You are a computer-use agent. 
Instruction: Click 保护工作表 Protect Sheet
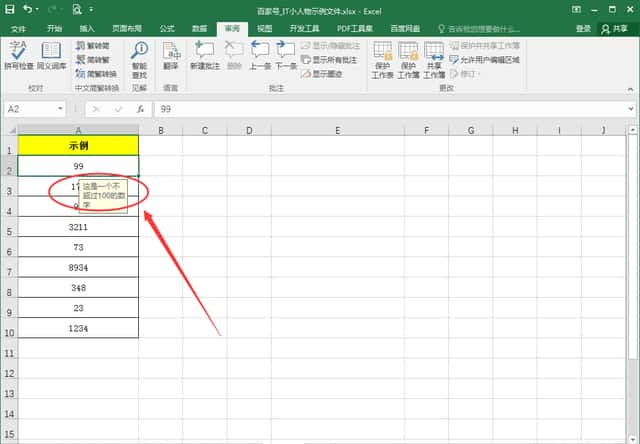[x=382, y=60]
